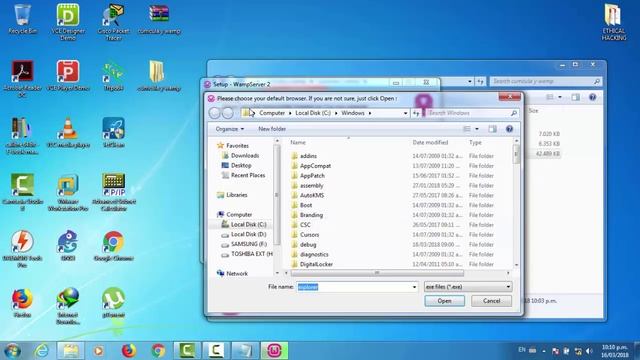Open Google Chrome desktop shortcut

pyautogui.click(x=113, y=246)
